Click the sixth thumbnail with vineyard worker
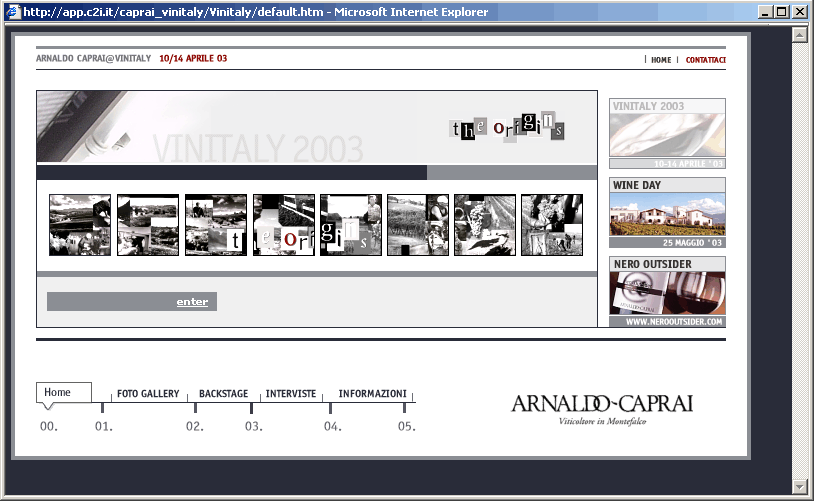This screenshot has height=501, width=814. tap(417, 225)
